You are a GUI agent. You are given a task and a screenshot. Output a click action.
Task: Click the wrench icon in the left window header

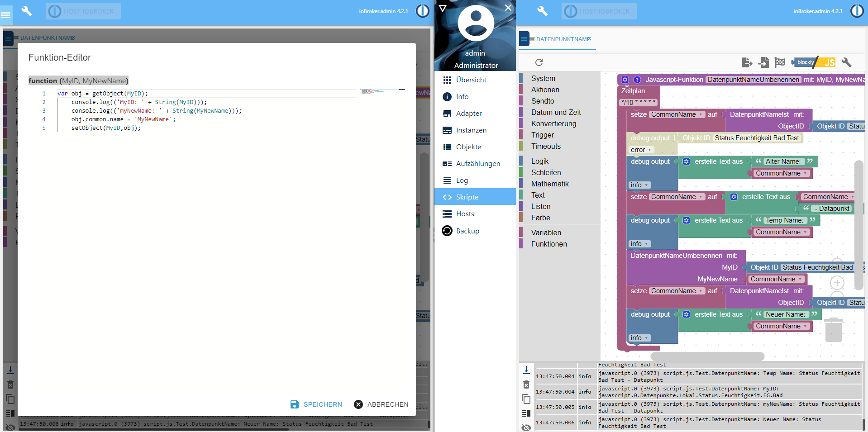click(27, 11)
